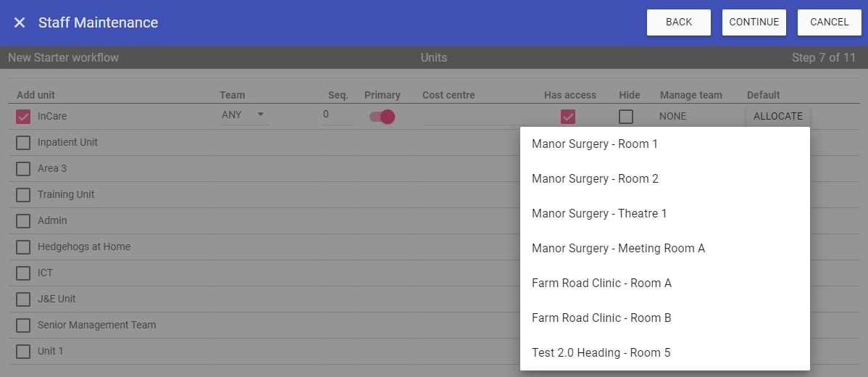Open the Team dropdown showing ANY
This screenshot has height=377, width=868.
click(244, 115)
